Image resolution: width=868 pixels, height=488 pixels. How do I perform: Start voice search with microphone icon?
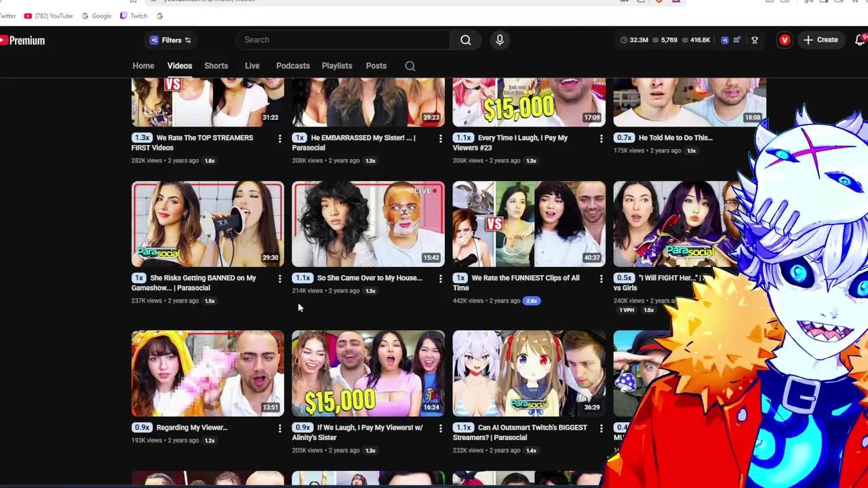tap(500, 40)
